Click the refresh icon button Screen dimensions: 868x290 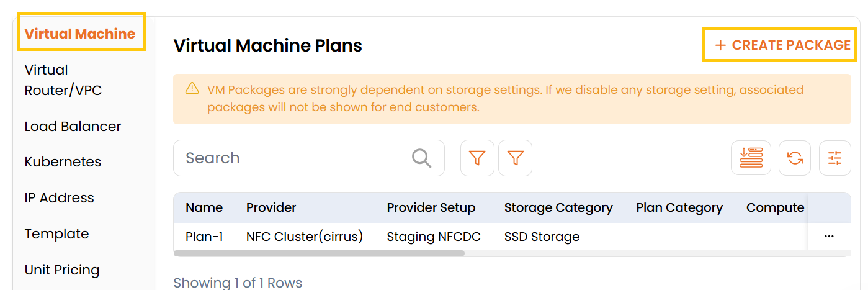click(795, 158)
